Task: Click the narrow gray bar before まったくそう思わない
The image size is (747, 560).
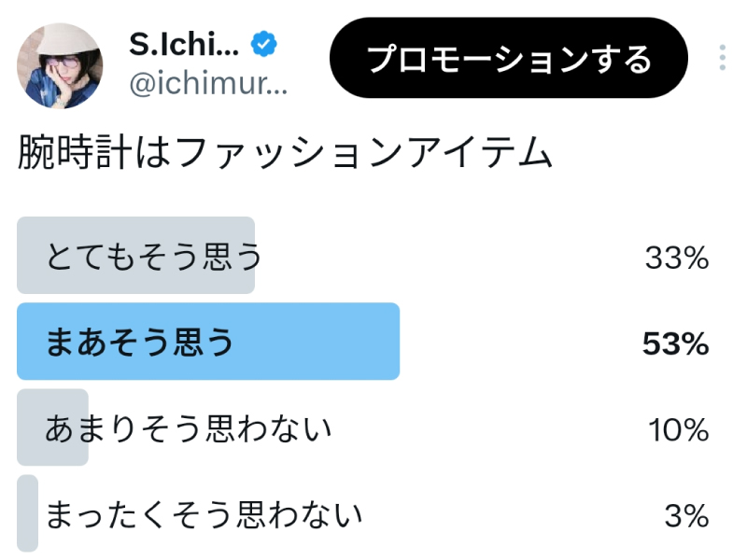Action: [x=28, y=513]
